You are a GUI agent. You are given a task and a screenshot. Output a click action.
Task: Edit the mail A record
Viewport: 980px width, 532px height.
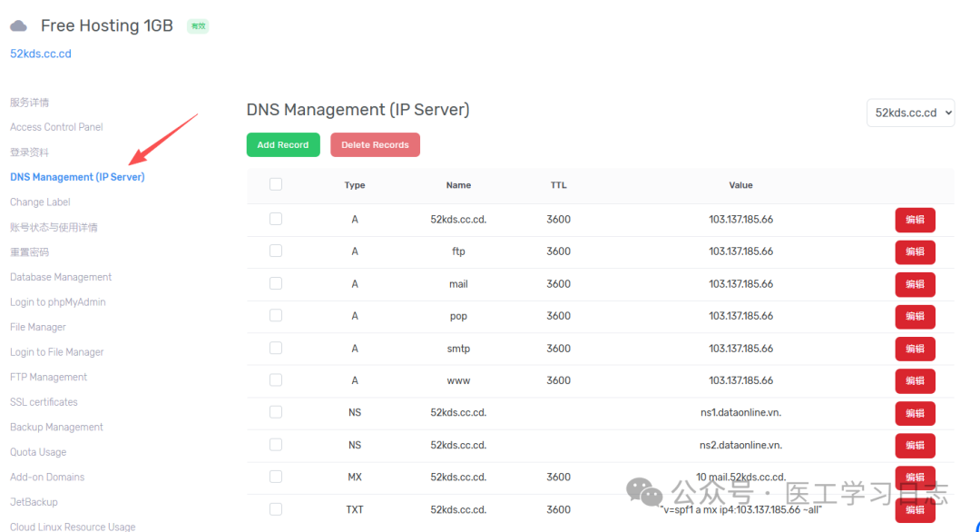[915, 284]
